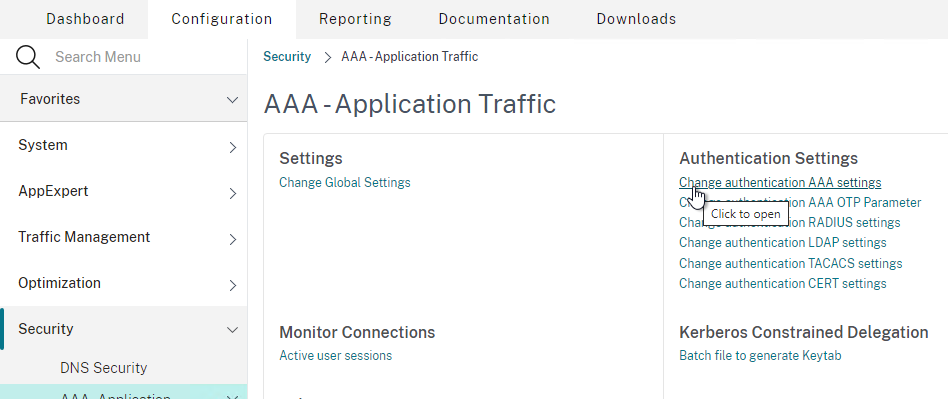Select DNS Security in sidebar
948x399 pixels.
pos(103,368)
